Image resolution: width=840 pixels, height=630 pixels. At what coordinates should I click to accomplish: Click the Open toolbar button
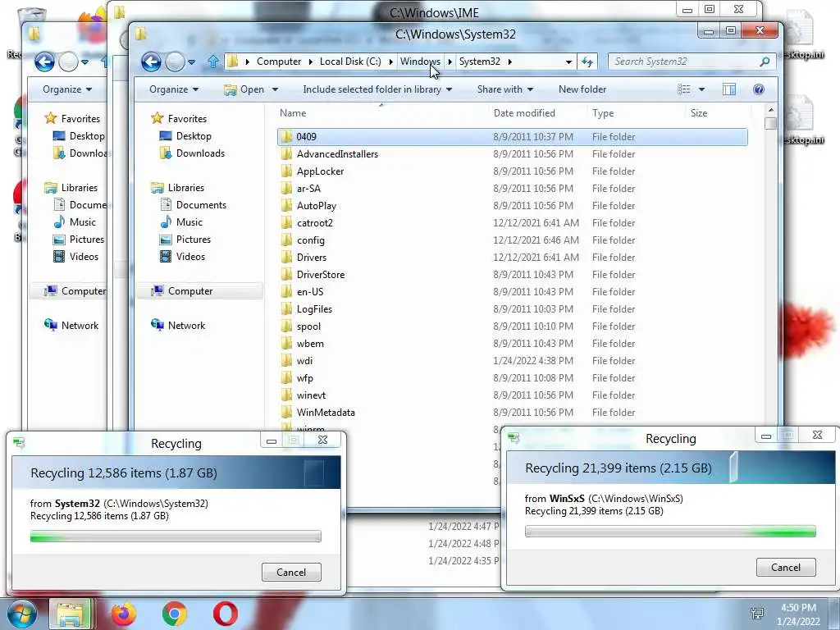point(244,89)
